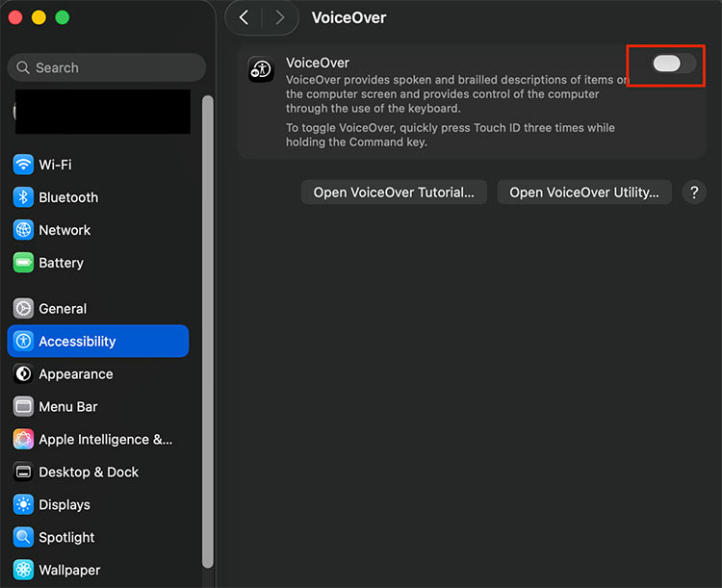Select Apple Intelligence sidebar item
The width and height of the screenshot is (722, 588).
106,440
